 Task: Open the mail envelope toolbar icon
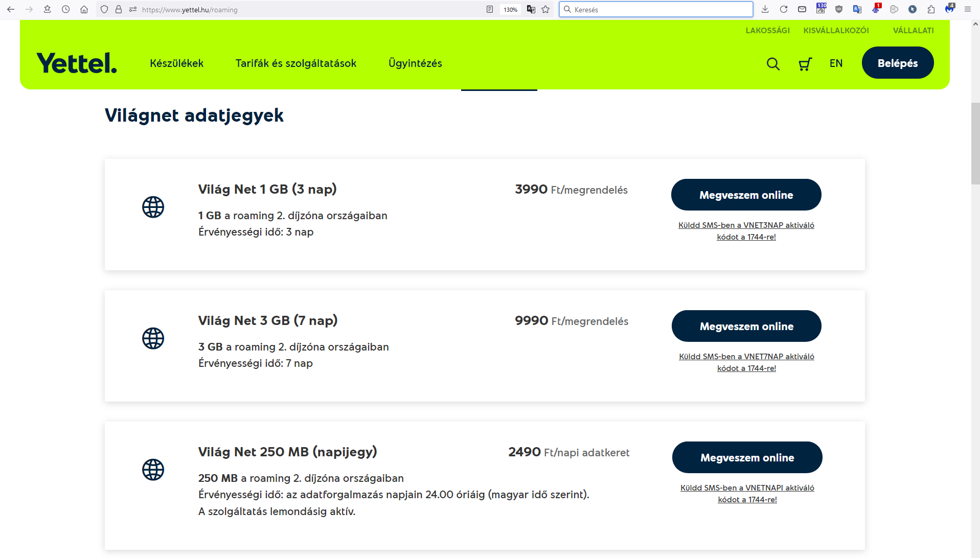802,9
